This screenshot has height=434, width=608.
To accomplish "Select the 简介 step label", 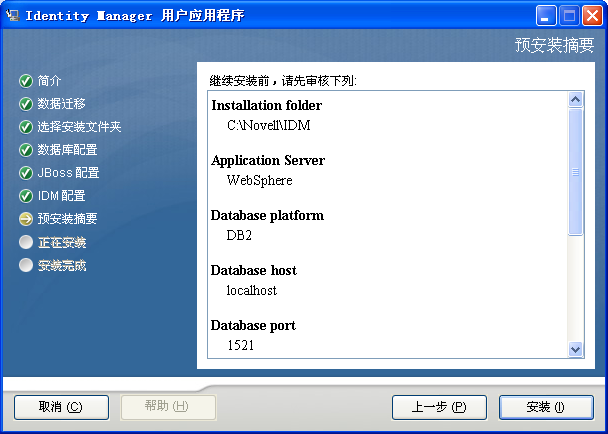I will (x=49, y=81).
